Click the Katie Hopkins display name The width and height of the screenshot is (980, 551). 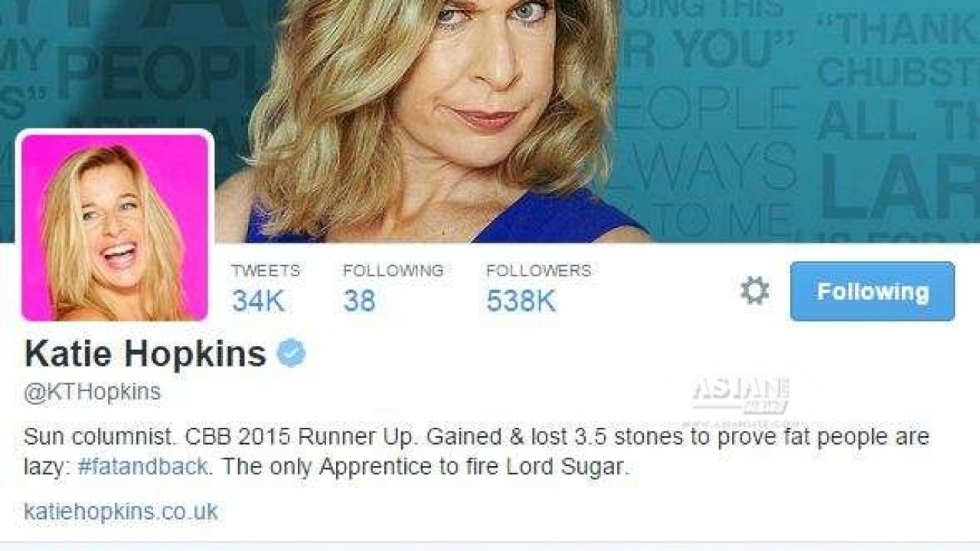[x=145, y=354]
